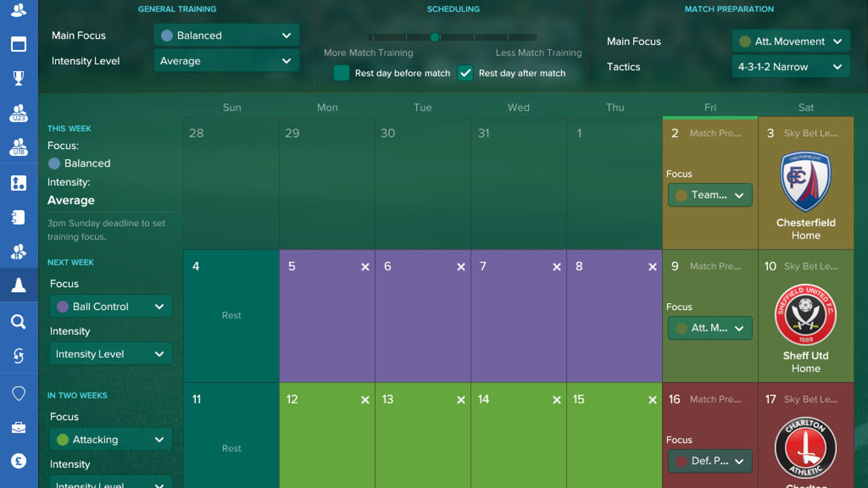Open next week Intensity Level dropdown
The width and height of the screenshot is (868, 488).
[111, 354]
